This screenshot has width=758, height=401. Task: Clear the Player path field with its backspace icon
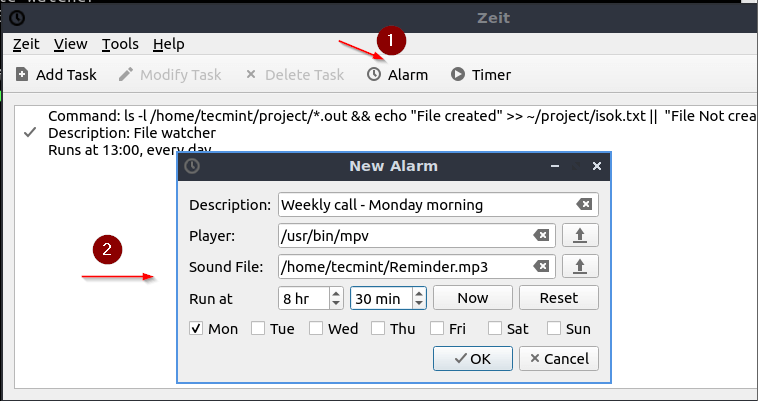pos(541,236)
